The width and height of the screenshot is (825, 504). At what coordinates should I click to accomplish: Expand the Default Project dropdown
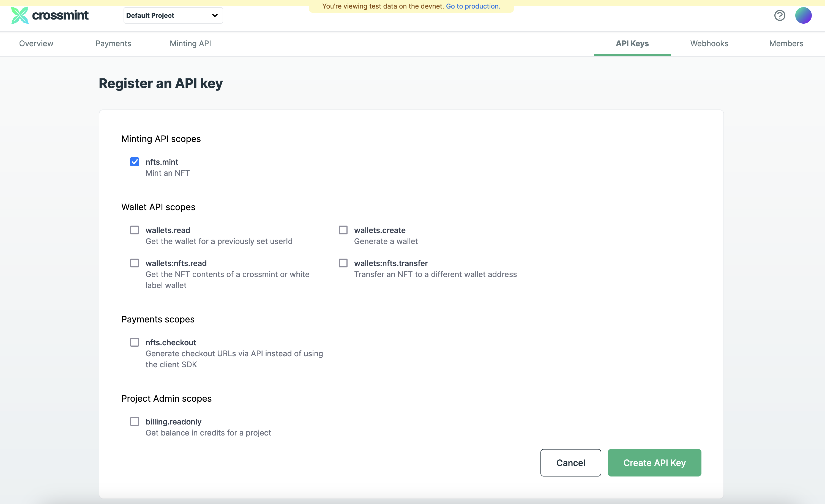(173, 15)
